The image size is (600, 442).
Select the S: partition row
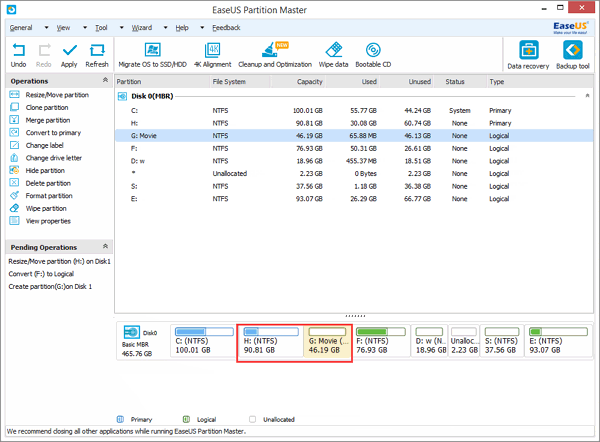point(354,186)
